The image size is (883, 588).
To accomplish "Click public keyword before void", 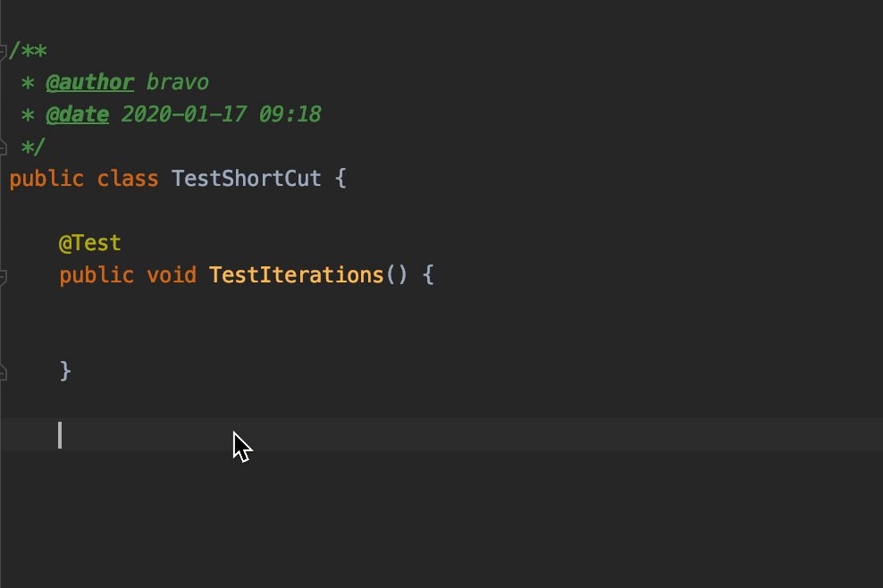I will [x=97, y=275].
